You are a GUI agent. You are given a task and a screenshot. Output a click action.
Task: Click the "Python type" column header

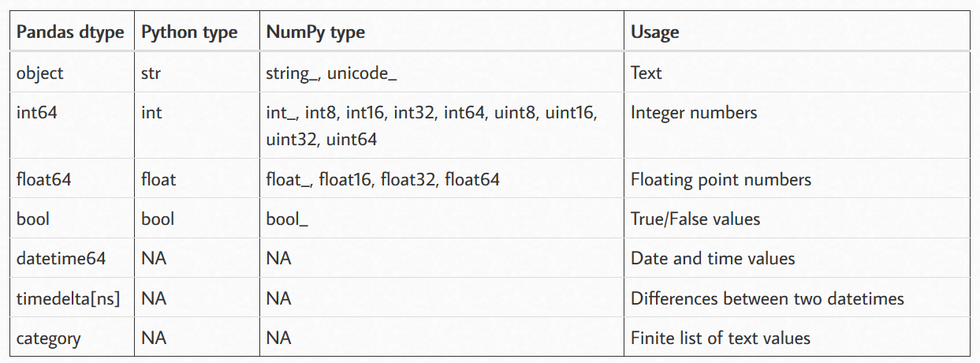pyautogui.click(x=189, y=32)
